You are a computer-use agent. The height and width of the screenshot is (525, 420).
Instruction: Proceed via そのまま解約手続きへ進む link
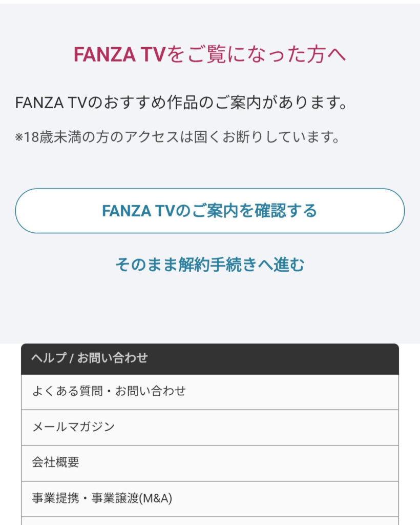pyautogui.click(x=209, y=265)
